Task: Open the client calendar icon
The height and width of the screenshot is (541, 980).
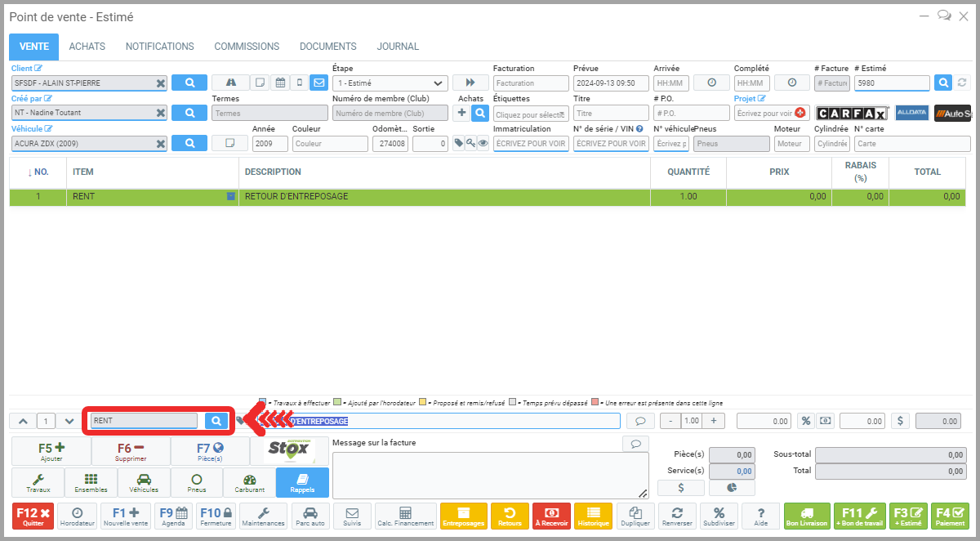Action: 279,83
